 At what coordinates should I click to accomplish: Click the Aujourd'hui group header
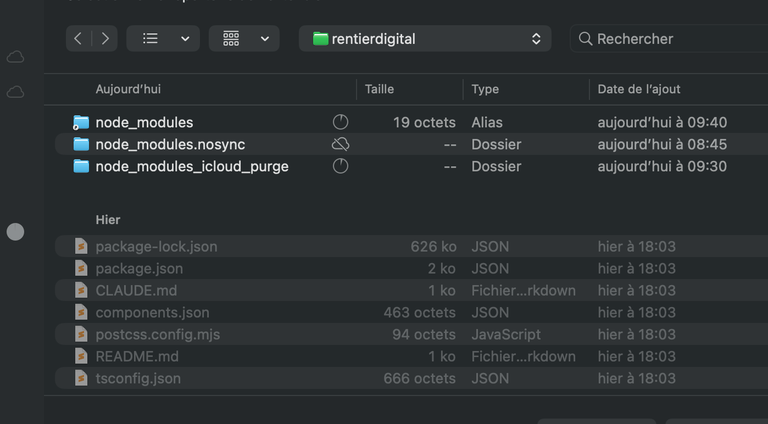click(128, 89)
